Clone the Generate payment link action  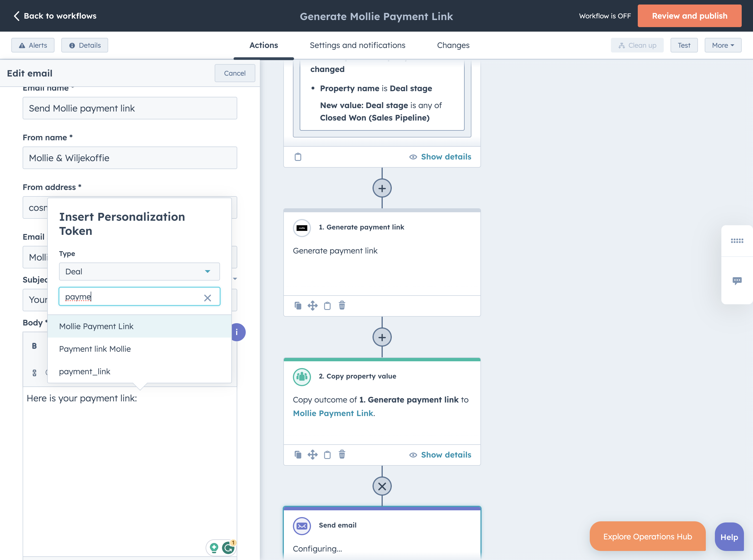(298, 305)
